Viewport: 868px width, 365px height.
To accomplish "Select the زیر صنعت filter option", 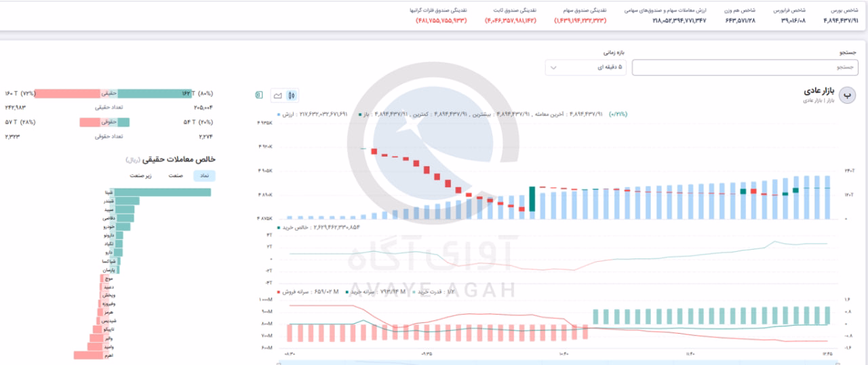I will tap(142, 176).
